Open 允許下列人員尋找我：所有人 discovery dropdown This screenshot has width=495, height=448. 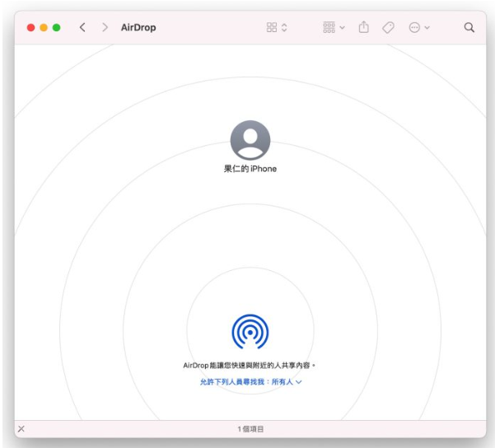tap(250, 381)
